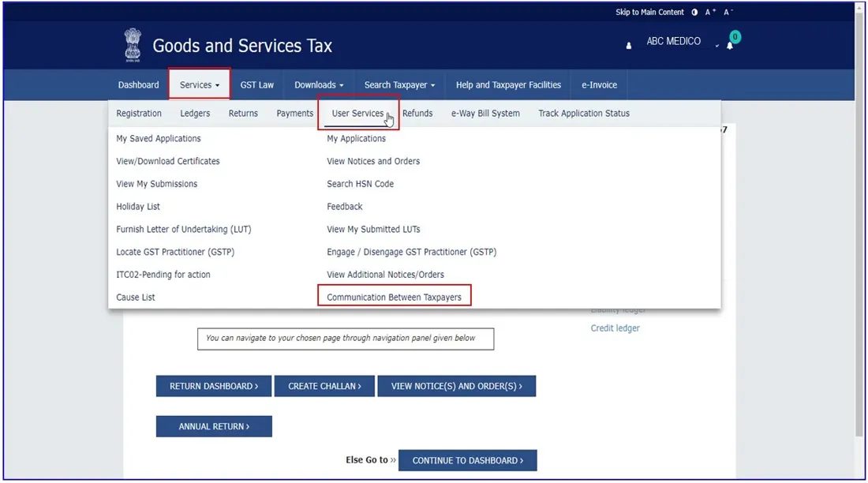Click Skip to Main Content link
This screenshot has height=483, width=868.
(x=649, y=12)
